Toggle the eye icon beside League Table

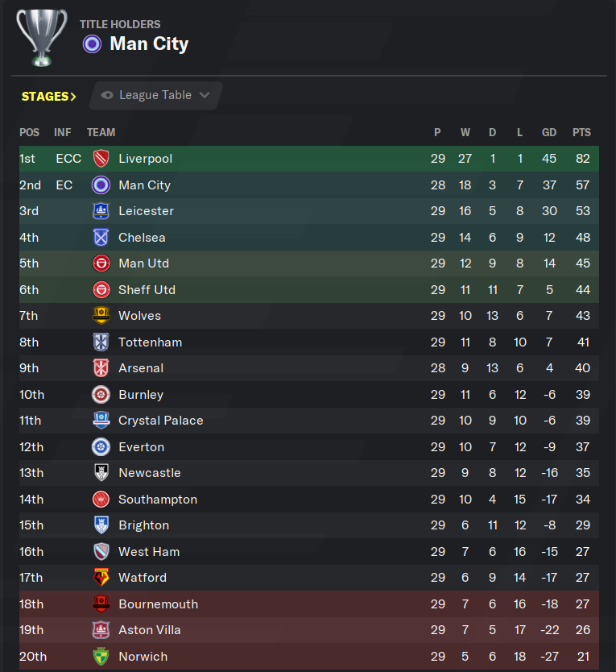tap(107, 95)
